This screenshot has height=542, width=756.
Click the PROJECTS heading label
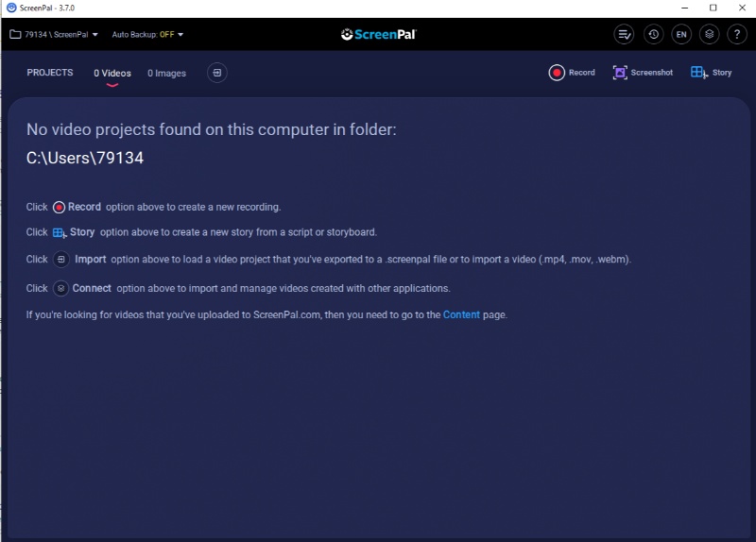(50, 73)
